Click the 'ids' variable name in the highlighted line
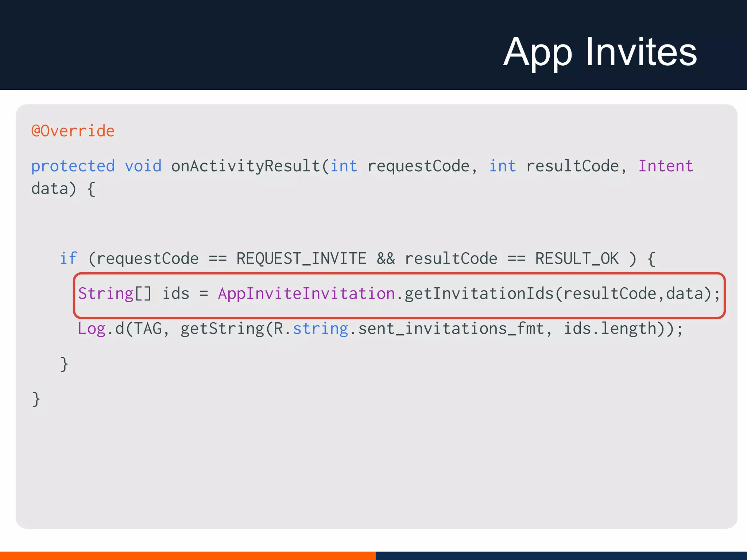 (x=176, y=293)
